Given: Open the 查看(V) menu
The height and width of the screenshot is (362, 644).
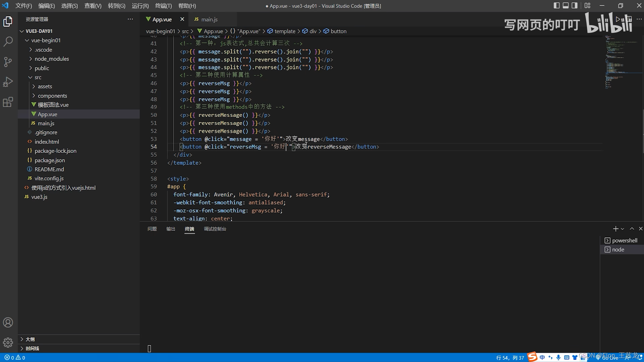Looking at the screenshot, I should (93, 6).
